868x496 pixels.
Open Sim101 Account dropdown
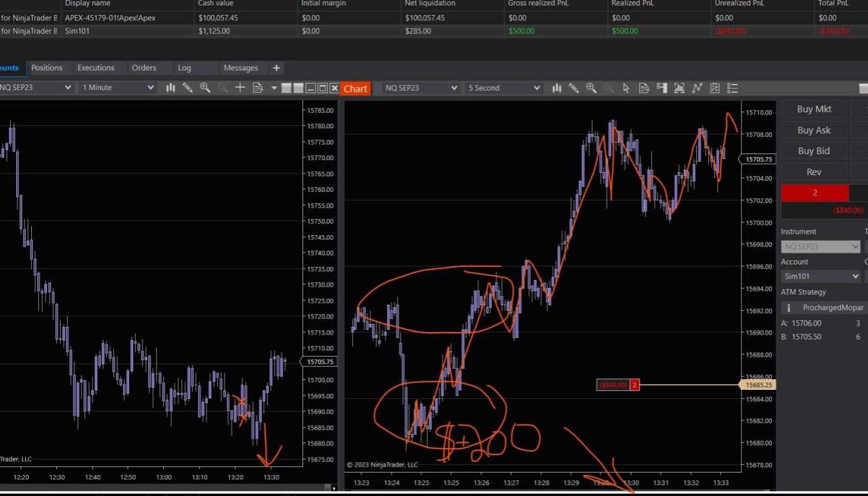coord(821,276)
